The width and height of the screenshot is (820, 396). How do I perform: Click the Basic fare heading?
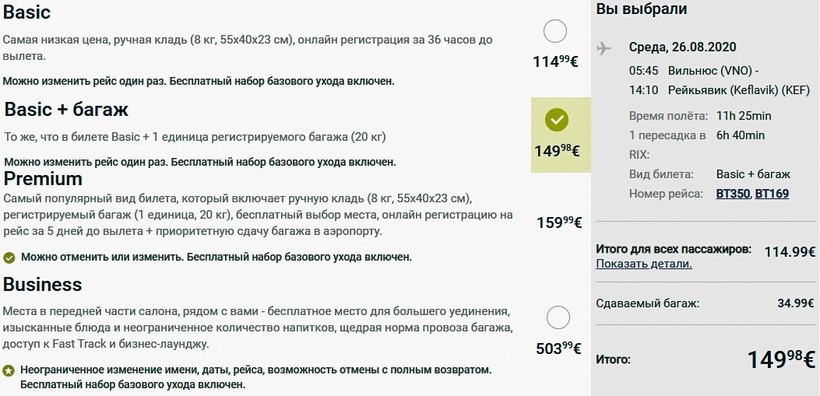click(x=27, y=12)
